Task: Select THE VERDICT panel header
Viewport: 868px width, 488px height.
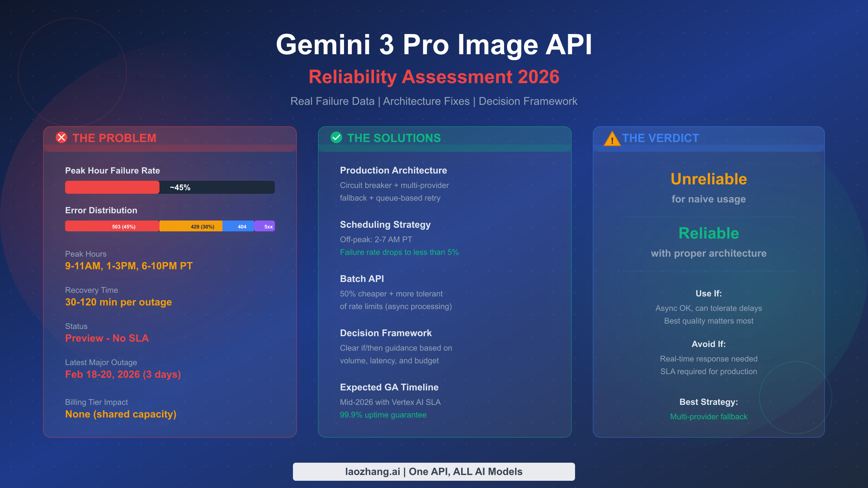Action: point(660,138)
